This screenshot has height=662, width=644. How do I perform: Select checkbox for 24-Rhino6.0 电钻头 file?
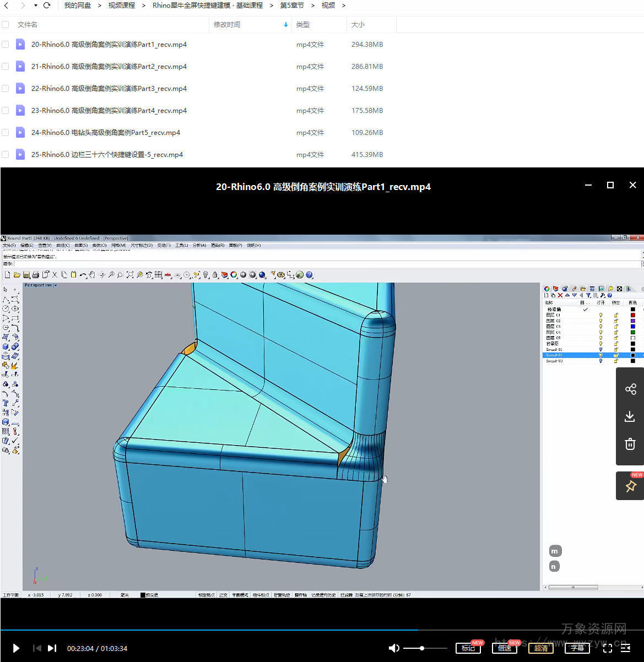6,133
